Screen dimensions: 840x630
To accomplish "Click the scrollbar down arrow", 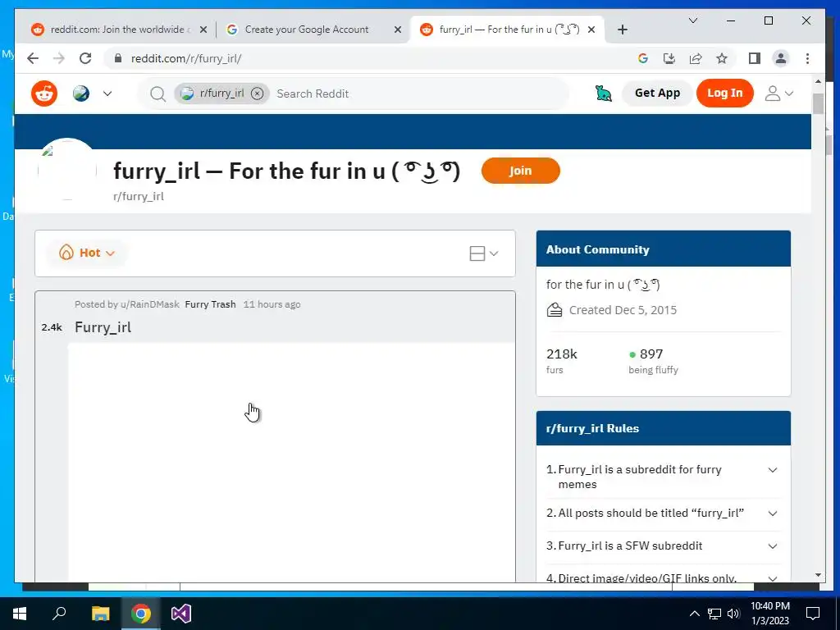I will pyautogui.click(x=818, y=575).
